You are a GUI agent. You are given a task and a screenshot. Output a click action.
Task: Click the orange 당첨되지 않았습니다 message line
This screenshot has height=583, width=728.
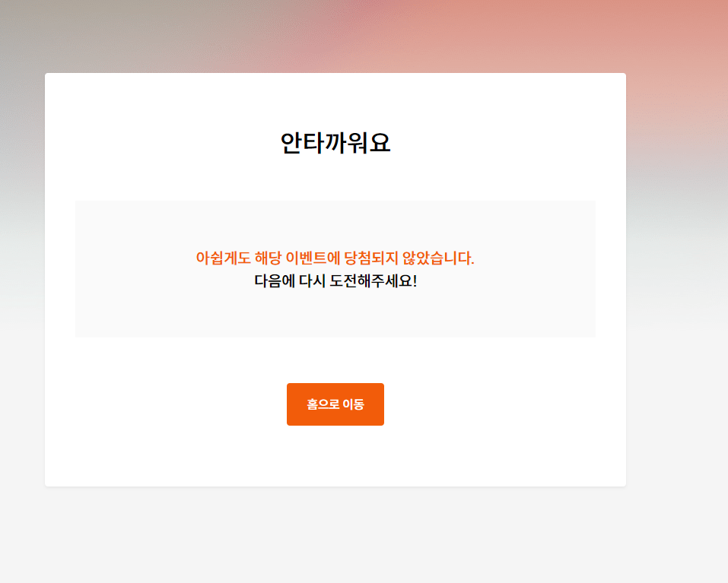click(335, 258)
